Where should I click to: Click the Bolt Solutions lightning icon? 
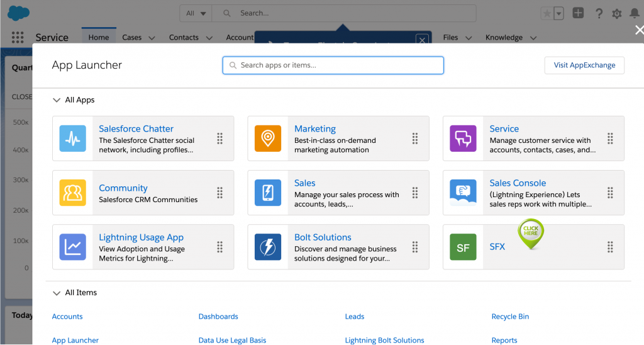[x=268, y=247]
